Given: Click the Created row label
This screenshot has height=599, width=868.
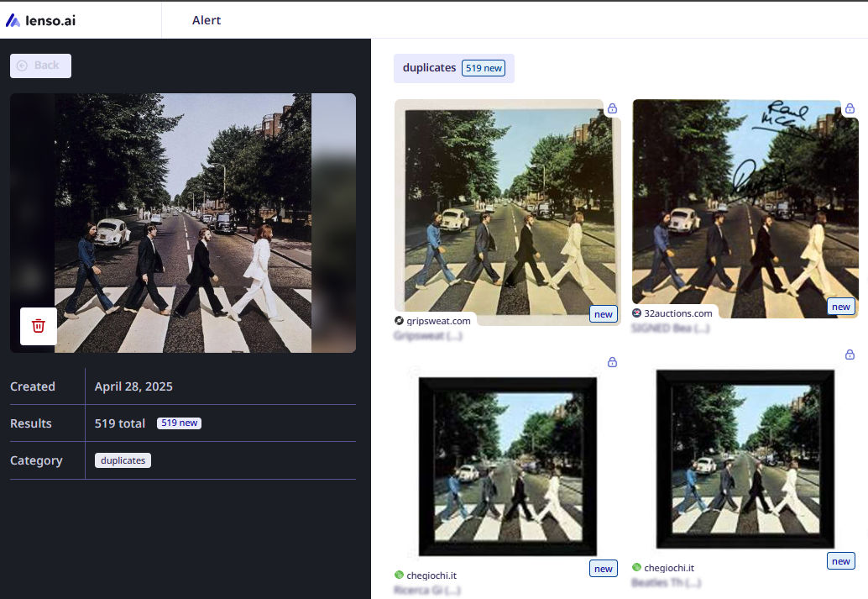Looking at the screenshot, I should pyautogui.click(x=33, y=386).
